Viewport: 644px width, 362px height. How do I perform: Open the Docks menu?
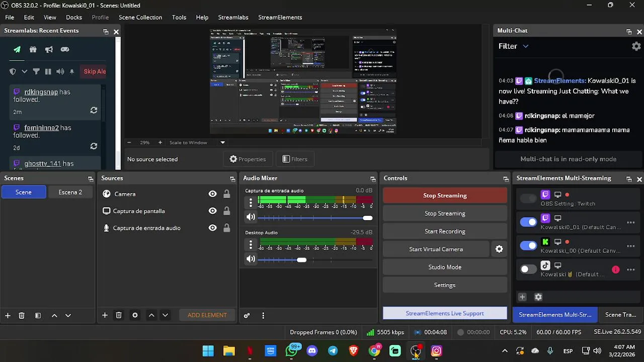point(73,17)
